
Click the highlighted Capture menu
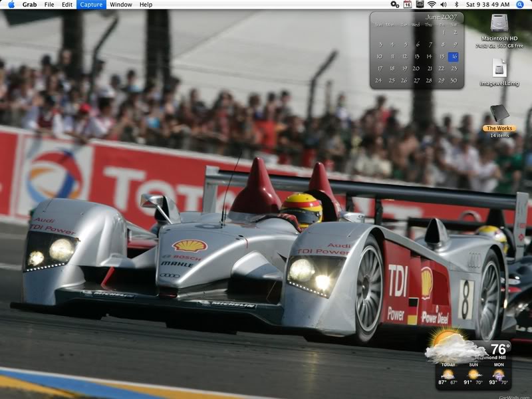[91, 5]
